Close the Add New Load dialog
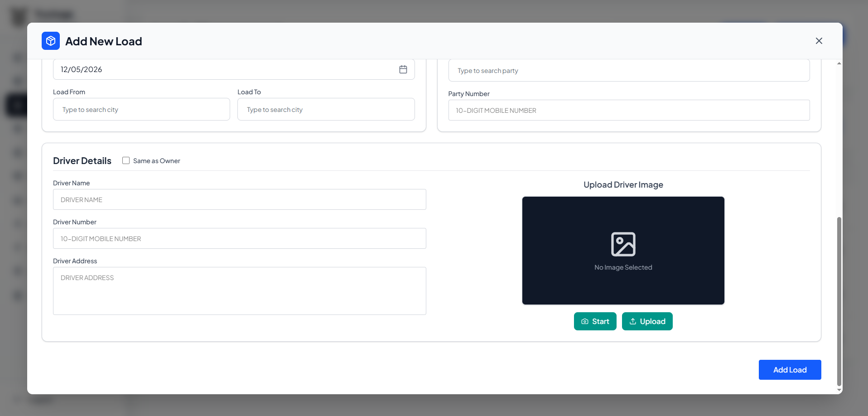 tap(819, 41)
